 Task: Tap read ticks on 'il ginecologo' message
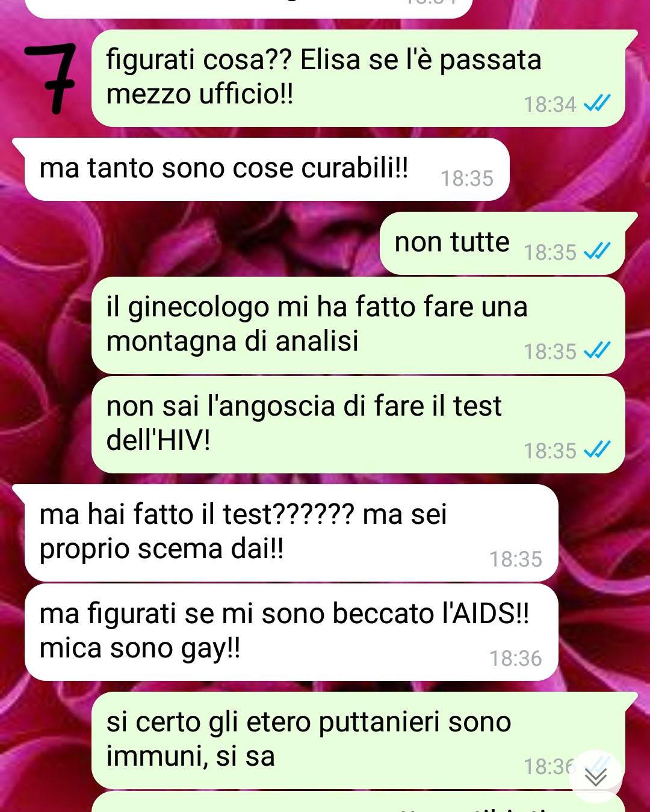597,351
